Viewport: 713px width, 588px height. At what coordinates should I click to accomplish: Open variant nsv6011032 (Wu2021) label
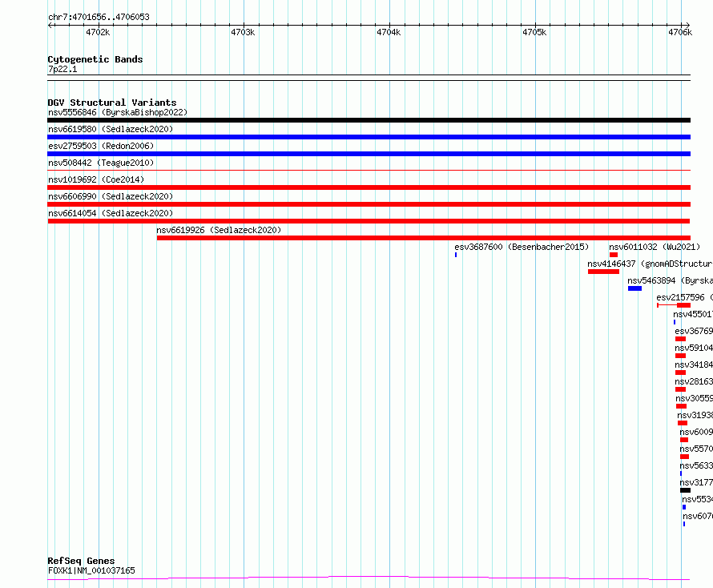655,247
